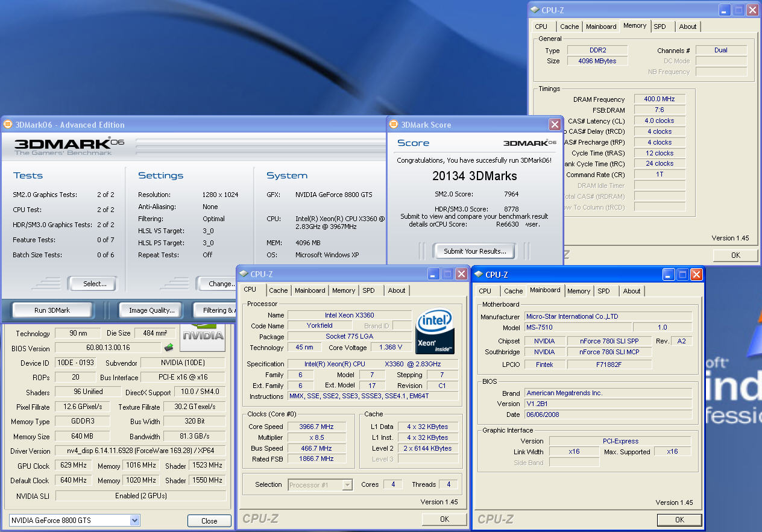Switch to CPU tab in CPU-Z memory window
Viewport: 762px width, 532px height.
click(x=541, y=27)
